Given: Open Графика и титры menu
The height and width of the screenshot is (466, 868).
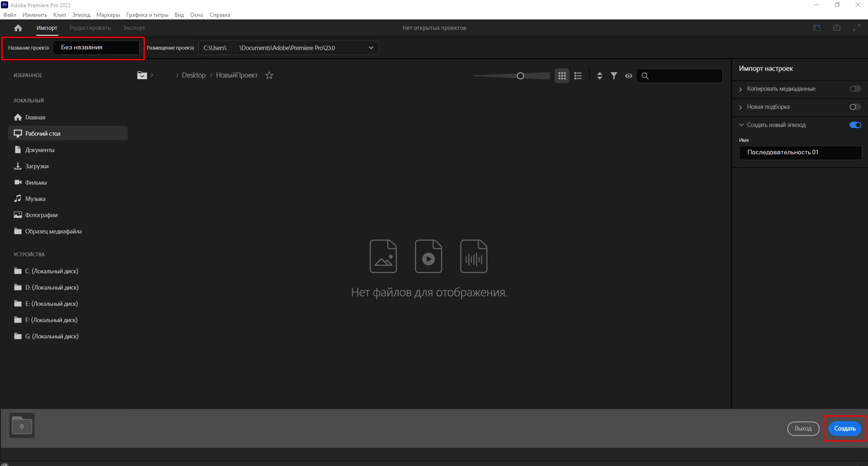Looking at the screenshot, I should [147, 15].
